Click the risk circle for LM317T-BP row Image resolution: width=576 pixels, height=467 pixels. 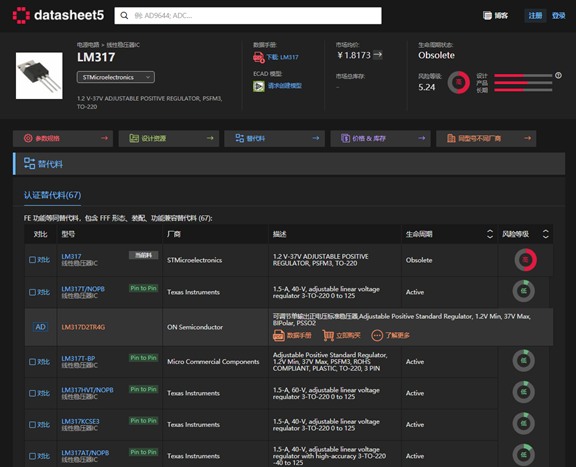coord(523,360)
